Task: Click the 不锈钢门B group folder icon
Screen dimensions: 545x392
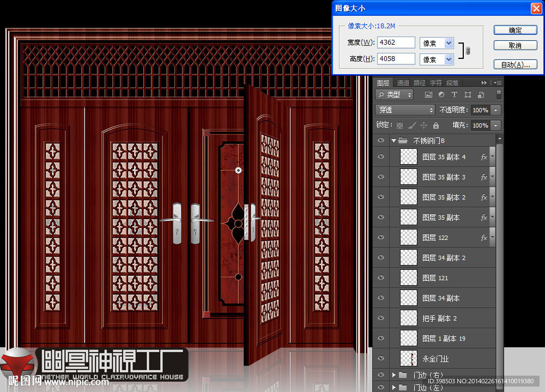Action: (403, 141)
